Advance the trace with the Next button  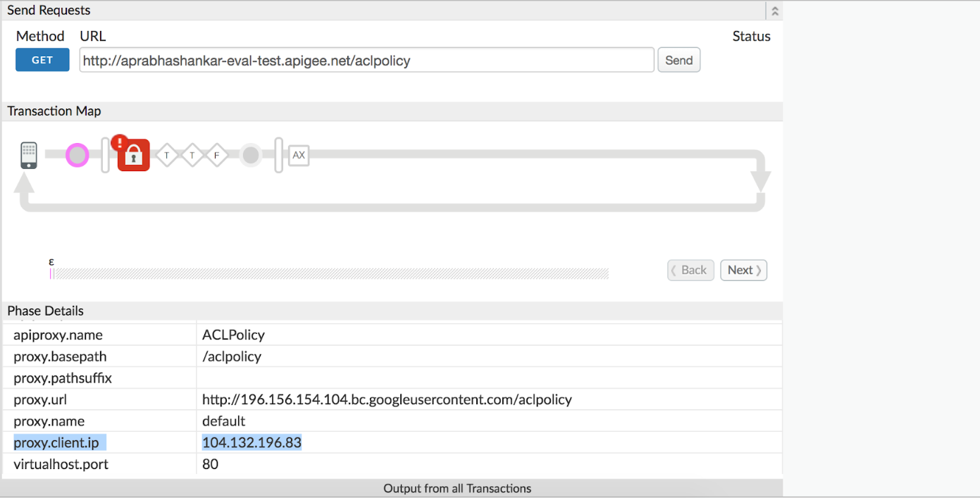(743, 270)
